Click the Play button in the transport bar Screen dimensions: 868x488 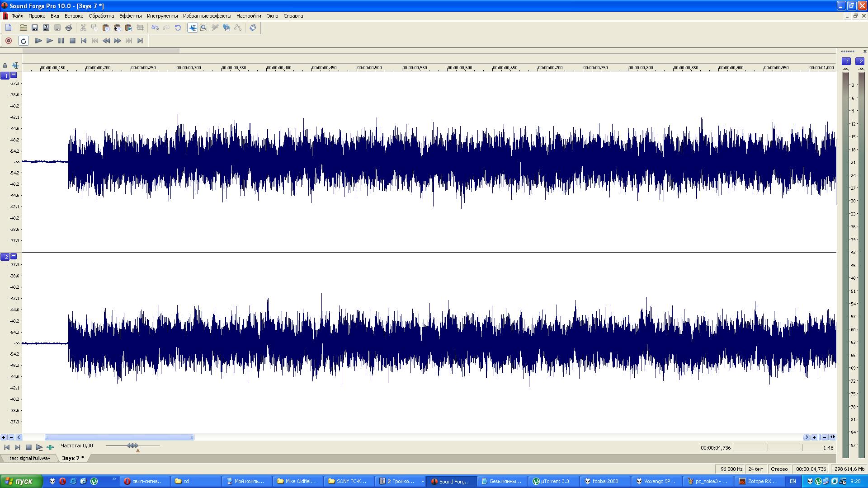click(x=50, y=41)
